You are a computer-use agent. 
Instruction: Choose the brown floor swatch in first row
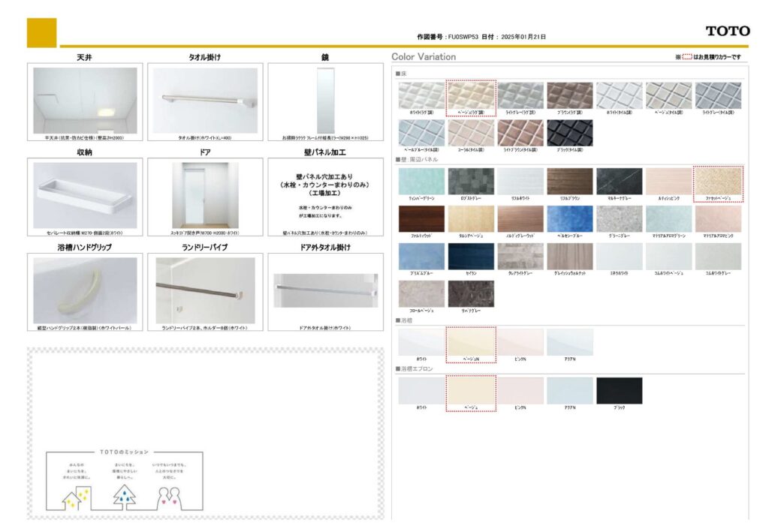pyautogui.click(x=569, y=95)
